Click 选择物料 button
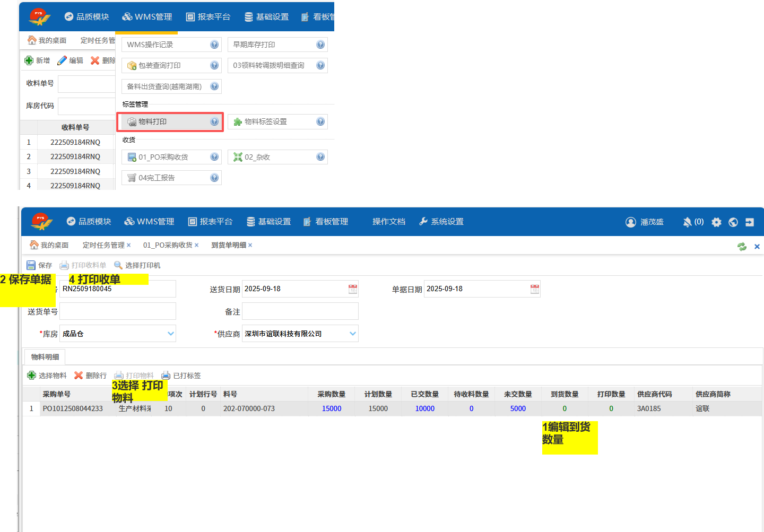Screen dimensions: 764x532 pos(47,376)
